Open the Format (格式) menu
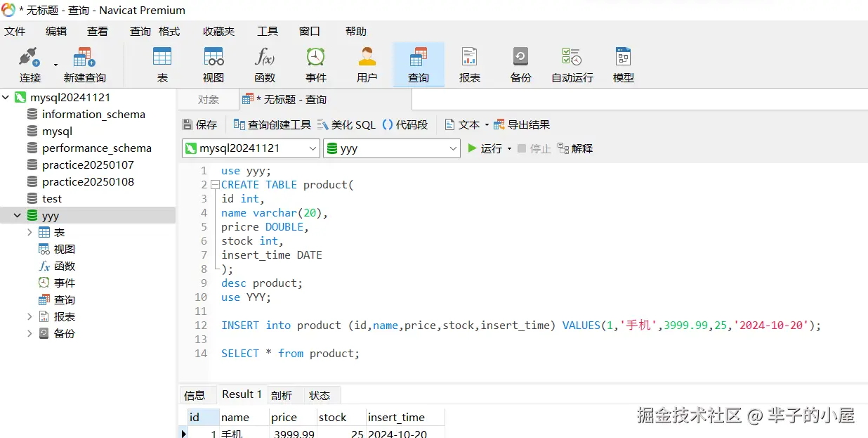 169,31
